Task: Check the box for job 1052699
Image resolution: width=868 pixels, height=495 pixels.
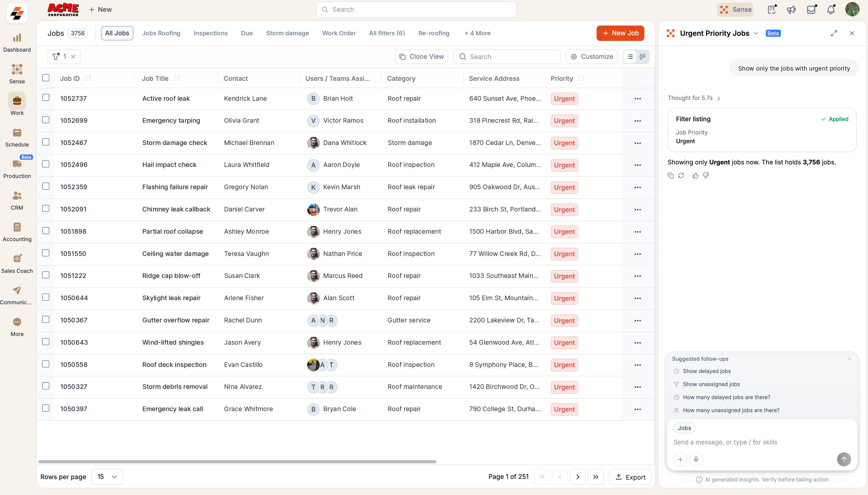Action: [46, 120]
